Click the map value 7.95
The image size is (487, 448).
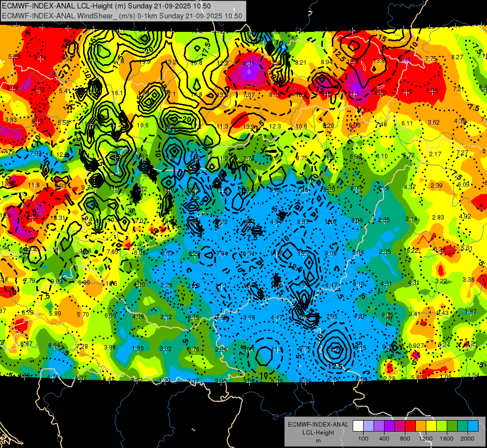coord(332,317)
